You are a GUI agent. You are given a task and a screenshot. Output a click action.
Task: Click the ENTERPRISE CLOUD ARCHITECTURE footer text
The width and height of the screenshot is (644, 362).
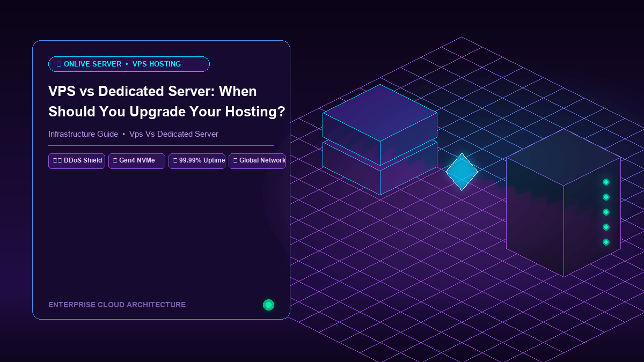pos(117,305)
